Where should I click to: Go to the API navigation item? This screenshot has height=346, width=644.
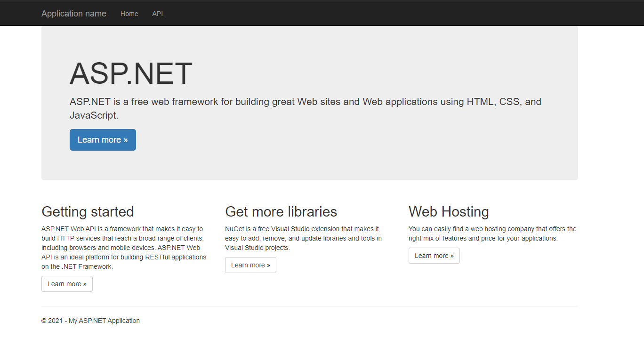click(158, 14)
